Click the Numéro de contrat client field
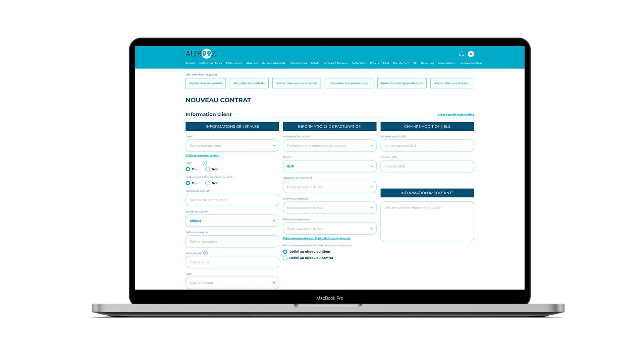Screen dimensions: 644x362 (232, 200)
